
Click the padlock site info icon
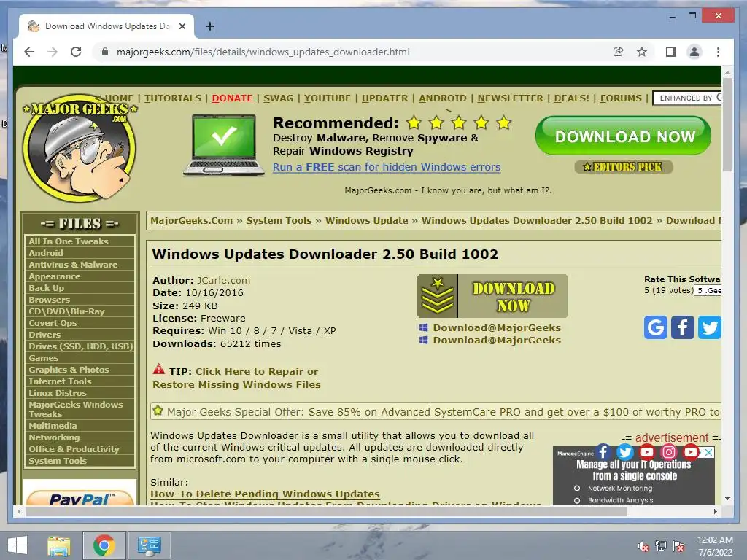coord(105,52)
